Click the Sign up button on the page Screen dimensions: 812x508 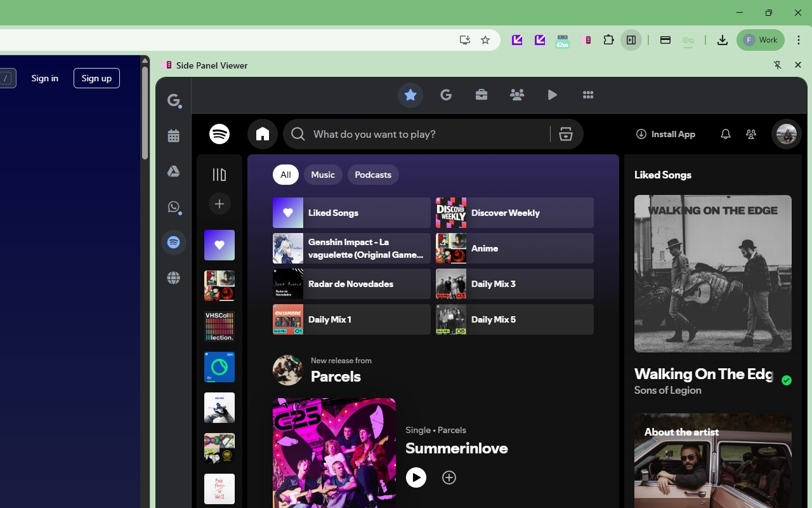click(96, 78)
